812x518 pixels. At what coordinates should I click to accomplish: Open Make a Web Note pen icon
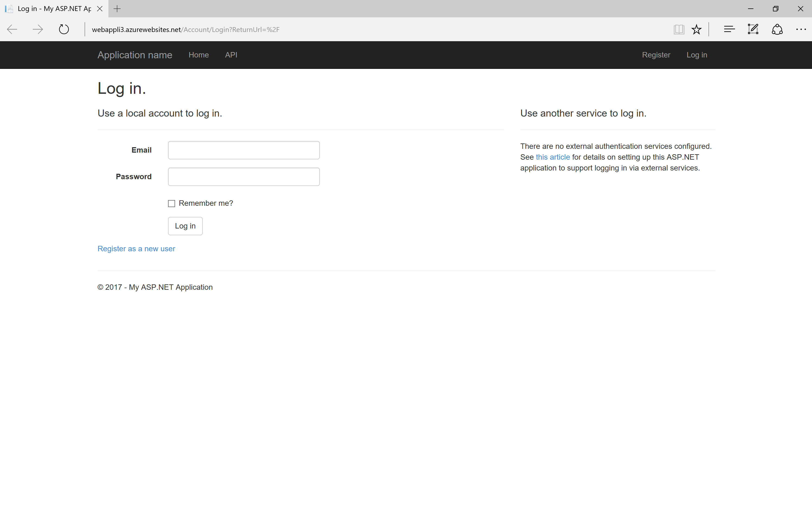pyautogui.click(x=753, y=29)
